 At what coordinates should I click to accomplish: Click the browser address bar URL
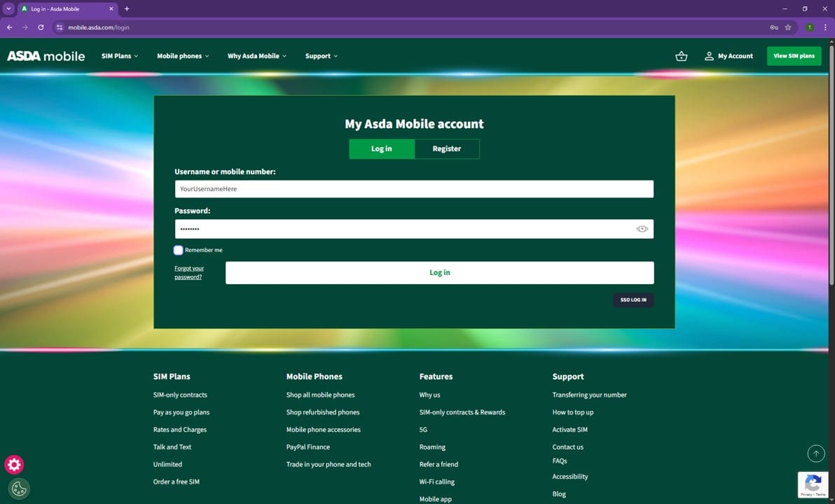(99, 27)
